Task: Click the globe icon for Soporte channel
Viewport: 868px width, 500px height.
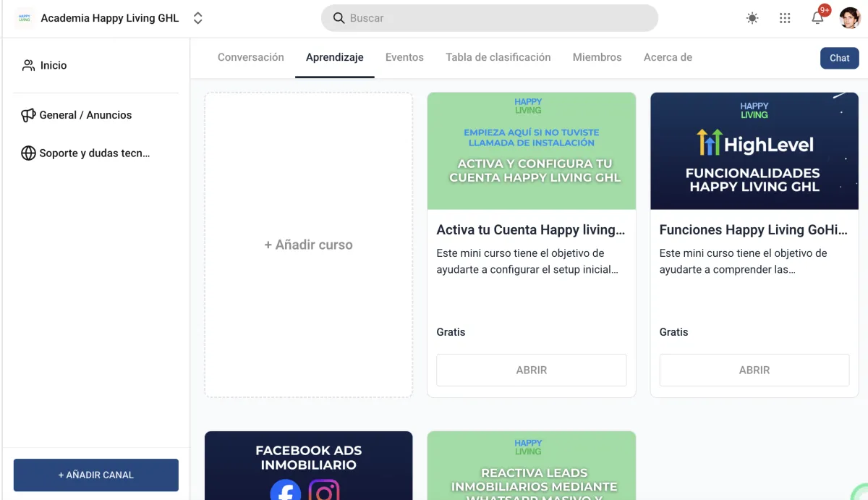Action: 28,153
